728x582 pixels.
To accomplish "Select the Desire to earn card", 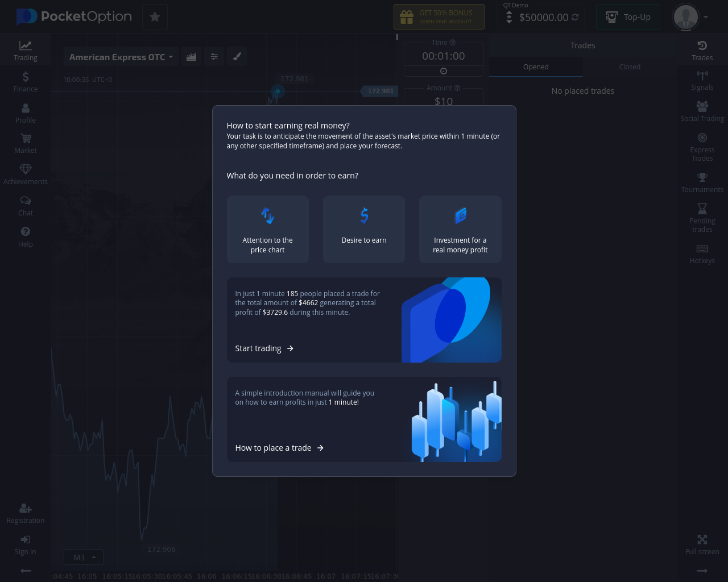I will coord(364,229).
